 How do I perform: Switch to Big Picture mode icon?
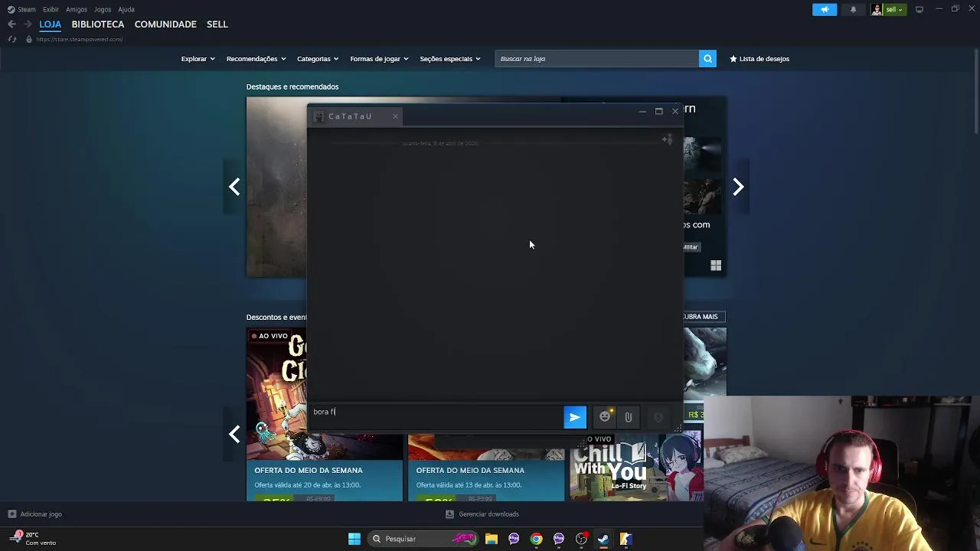point(920,9)
